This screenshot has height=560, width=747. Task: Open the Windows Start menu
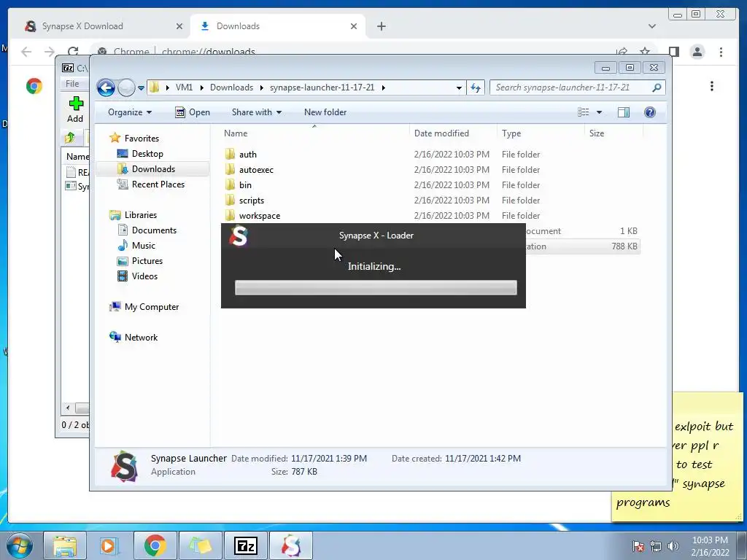(20, 545)
